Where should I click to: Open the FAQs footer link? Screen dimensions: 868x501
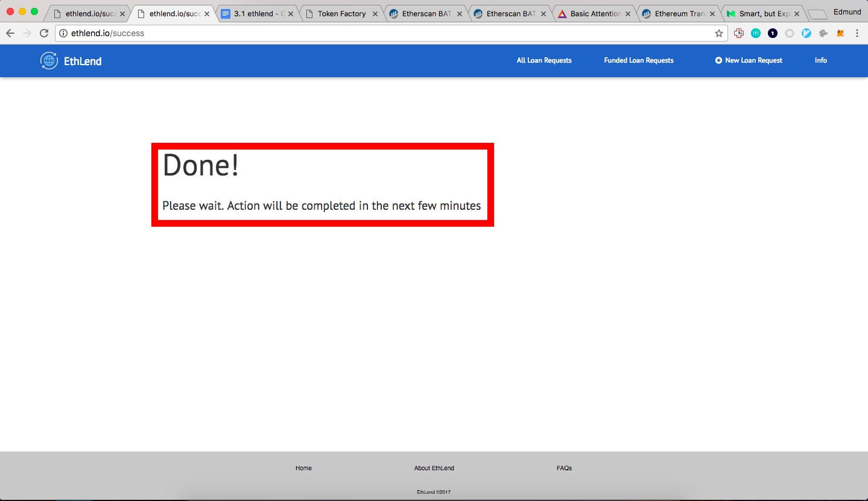pyautogui.click(x=564, y=468)
